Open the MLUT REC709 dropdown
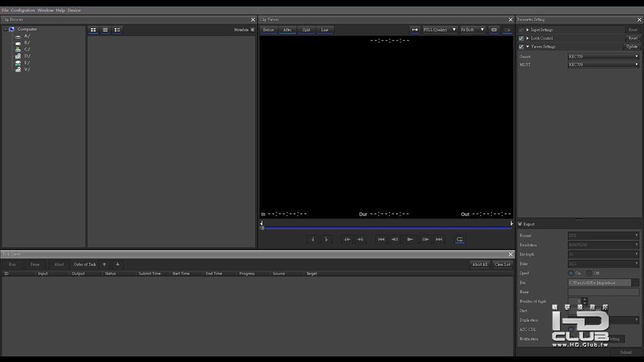The image size is (644, 362). tap(603, 65)
